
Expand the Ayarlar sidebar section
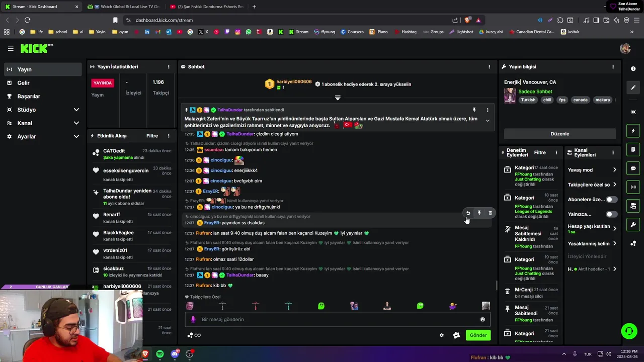[x=76, y=136]
